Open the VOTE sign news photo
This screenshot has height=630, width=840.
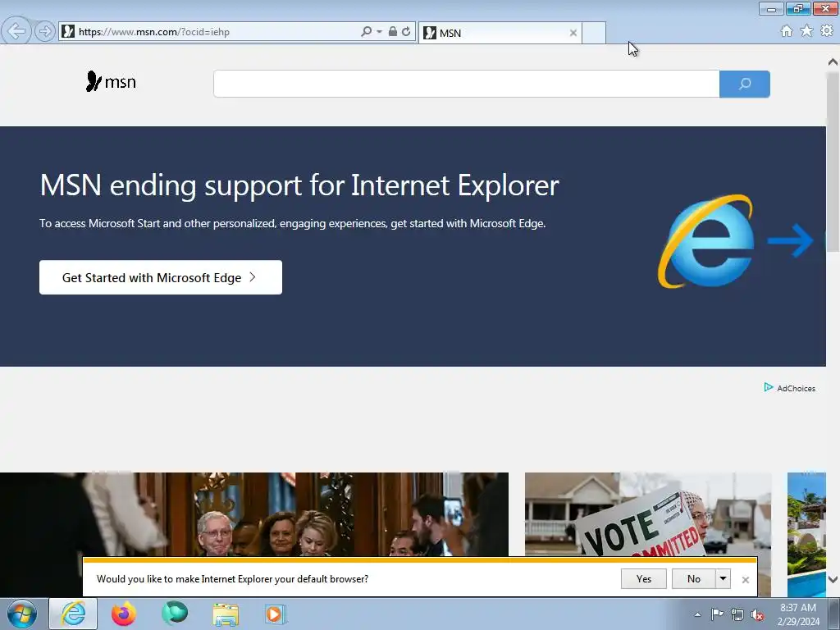click(x=648, y=514)
